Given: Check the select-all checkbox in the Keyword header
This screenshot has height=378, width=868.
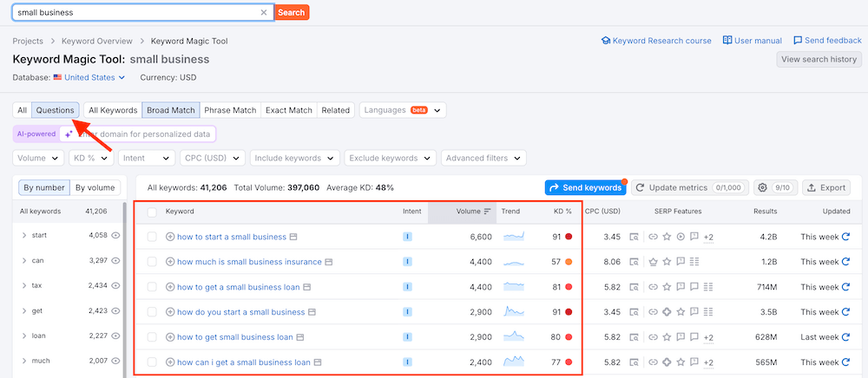Looking at the screenshot, I should tap(153, 212).
